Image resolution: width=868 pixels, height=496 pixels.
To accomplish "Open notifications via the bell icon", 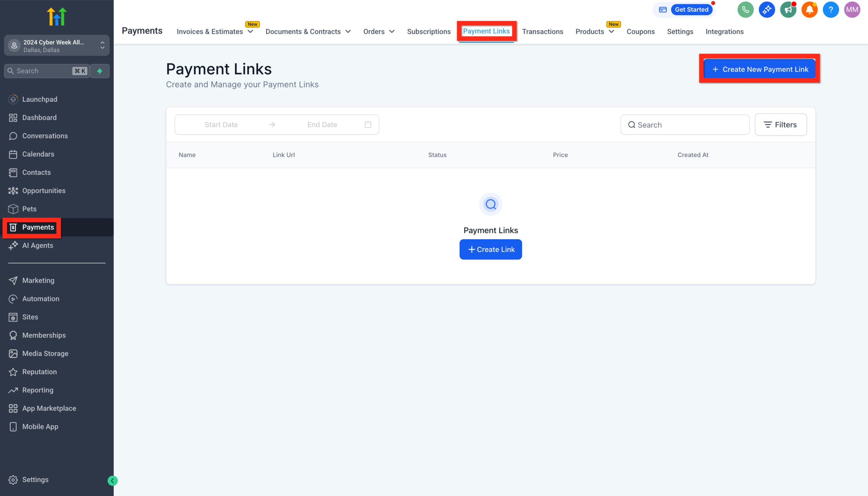I will coord(810,9).
